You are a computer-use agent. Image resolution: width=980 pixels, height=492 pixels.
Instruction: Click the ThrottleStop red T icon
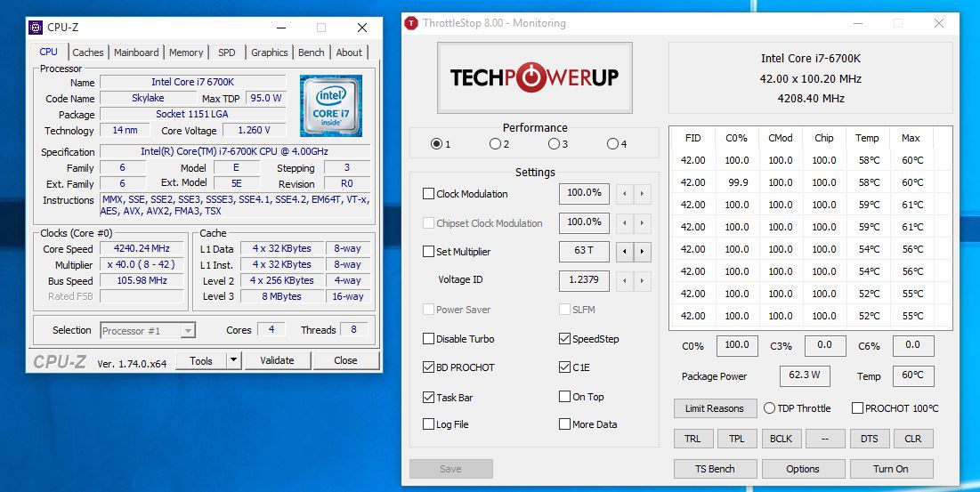[410, 23]
